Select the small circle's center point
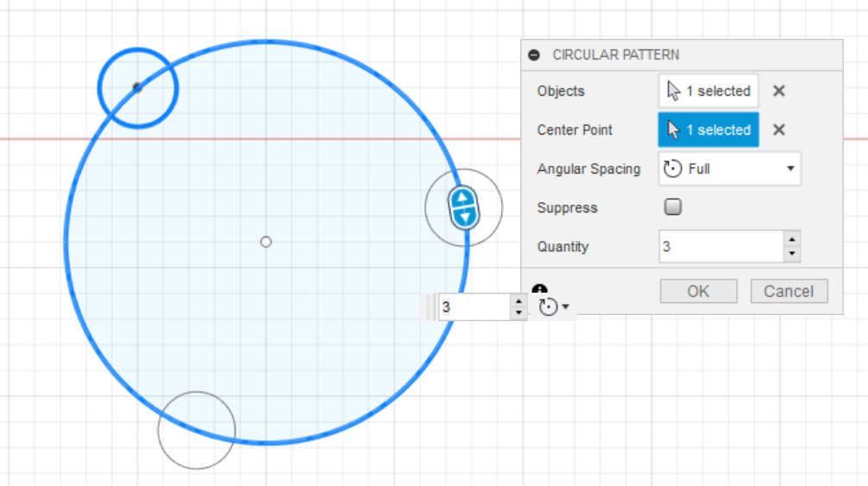Screen dimensions: 868x486 [x=137, y=87]
